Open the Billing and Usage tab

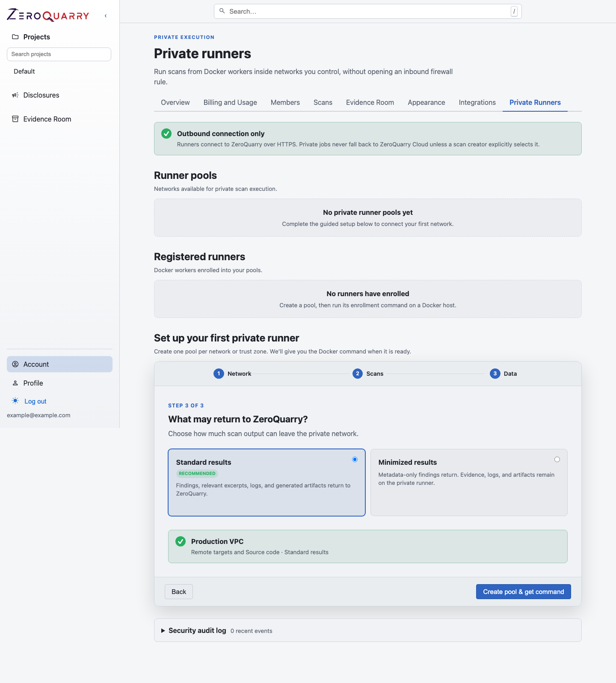click(230, 103)
